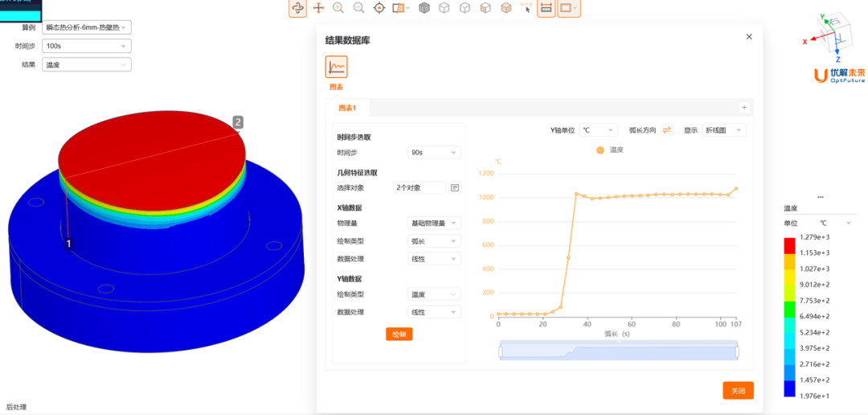This screenshot has height=415, width=868.
Task: Click the 绘制 plot button
Action: click(399, 334)
